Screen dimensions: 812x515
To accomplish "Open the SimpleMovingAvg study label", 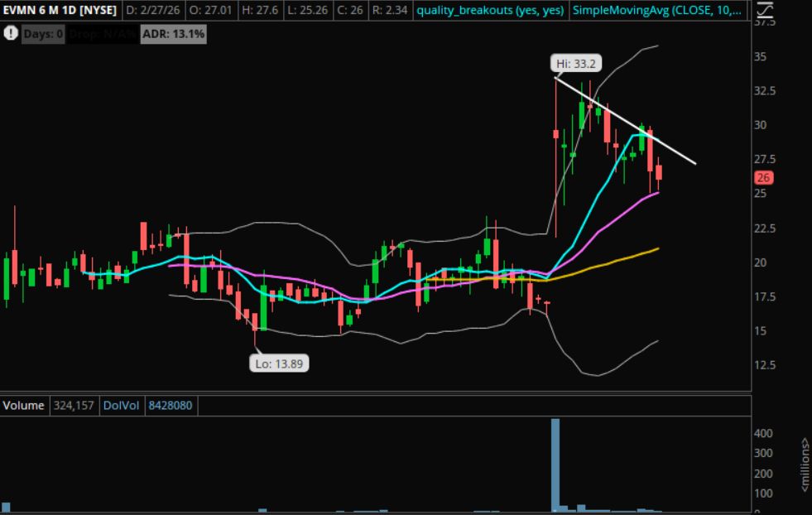I will [657, 11].
